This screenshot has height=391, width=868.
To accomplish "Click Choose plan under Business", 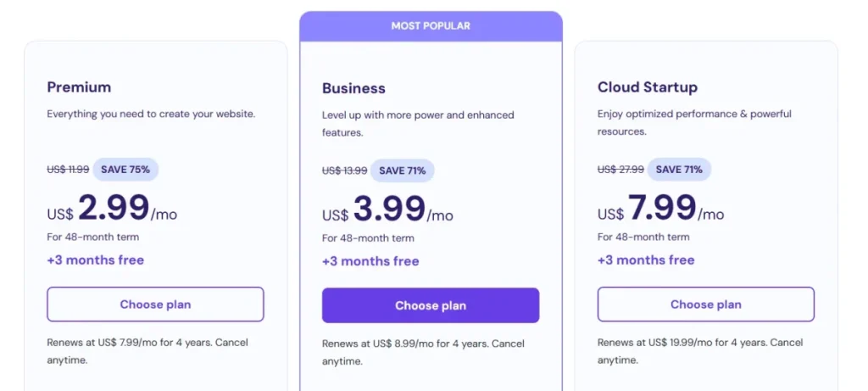I will 430,305.
